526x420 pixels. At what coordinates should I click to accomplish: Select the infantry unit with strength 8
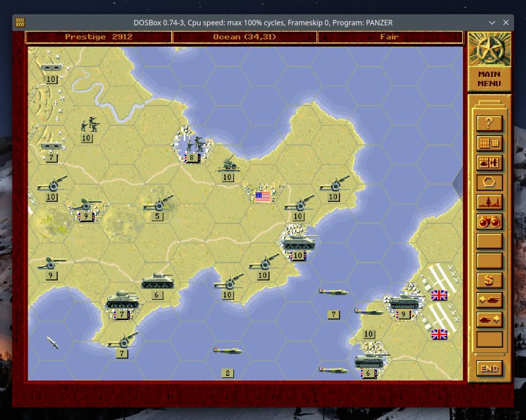192,146
